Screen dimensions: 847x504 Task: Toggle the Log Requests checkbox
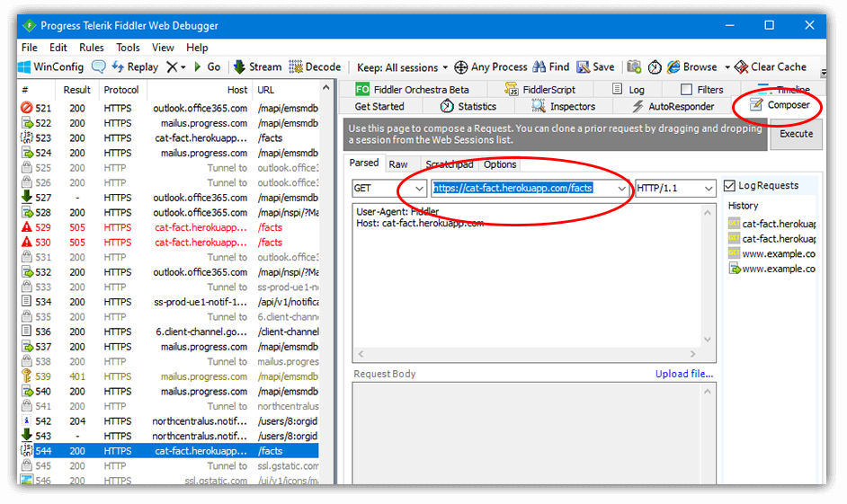tap(730, 186)
